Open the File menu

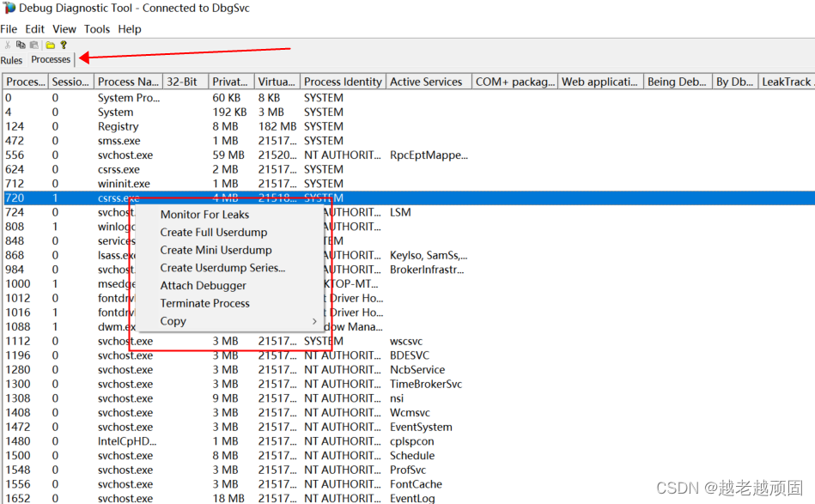(x=9, y=29)
